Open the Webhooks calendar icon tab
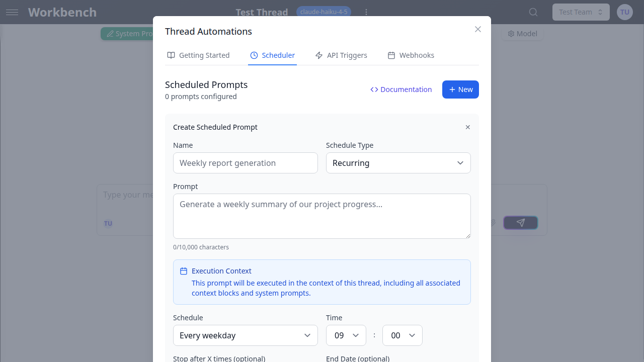The height and width of the screenshot is (362, 644). click(391, 55)
